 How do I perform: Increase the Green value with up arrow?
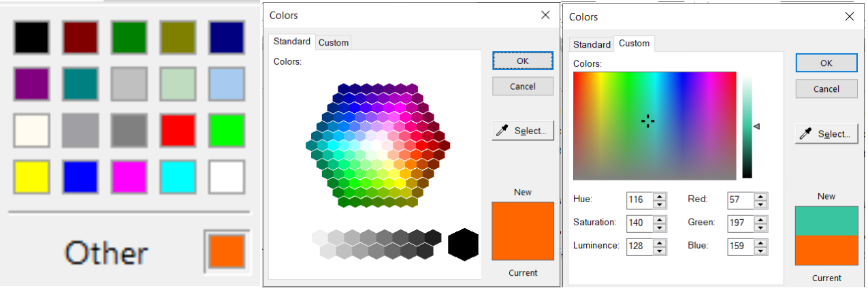[761, 219]
